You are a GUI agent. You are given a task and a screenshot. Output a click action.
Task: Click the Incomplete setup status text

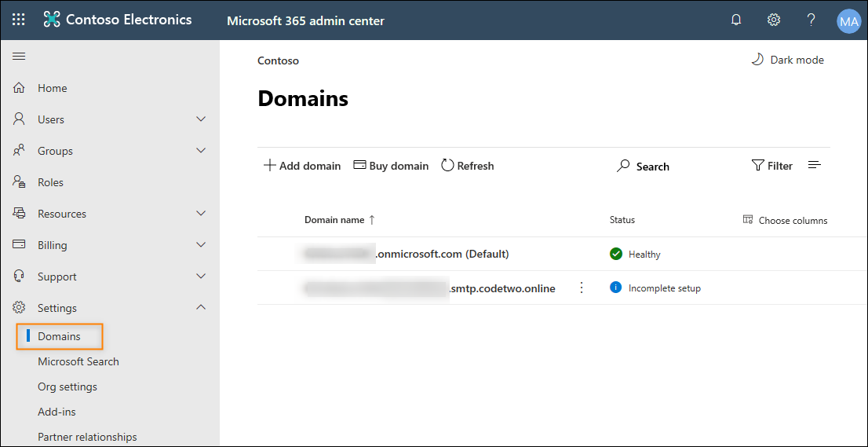(665, 288)
